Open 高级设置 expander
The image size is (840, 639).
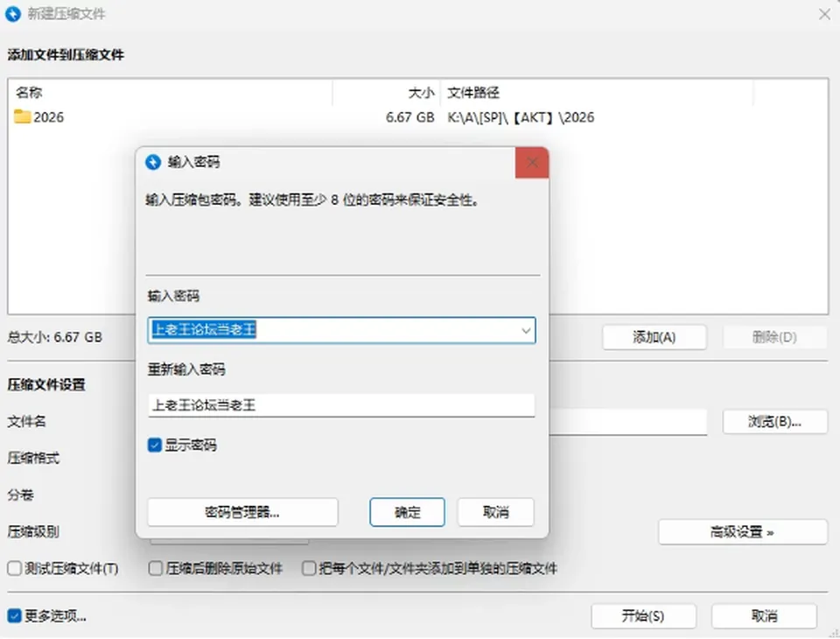point(743,532)
